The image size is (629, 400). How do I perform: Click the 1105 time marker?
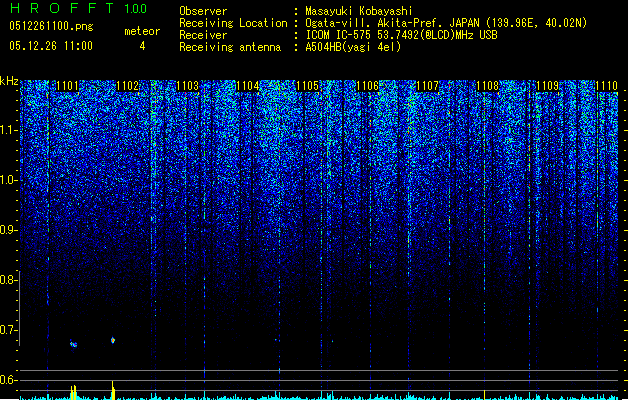(x=307, y=86)
